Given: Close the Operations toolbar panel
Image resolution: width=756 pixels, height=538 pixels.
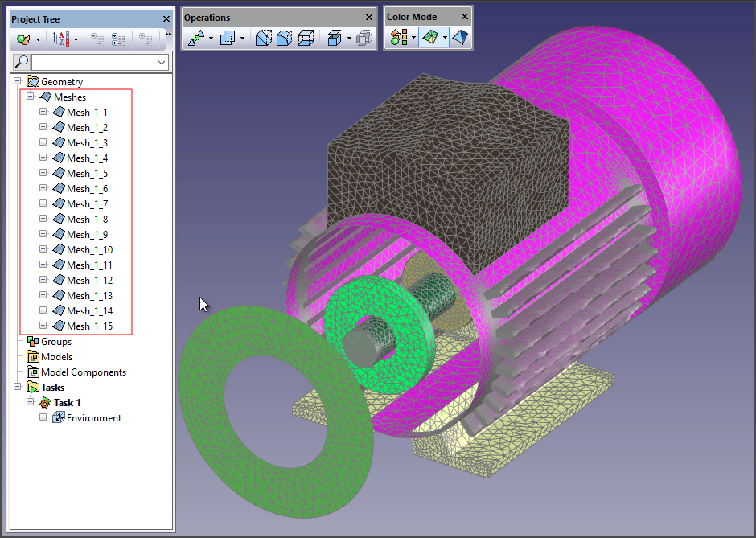Looking at the screenshot, I should 369,18.
